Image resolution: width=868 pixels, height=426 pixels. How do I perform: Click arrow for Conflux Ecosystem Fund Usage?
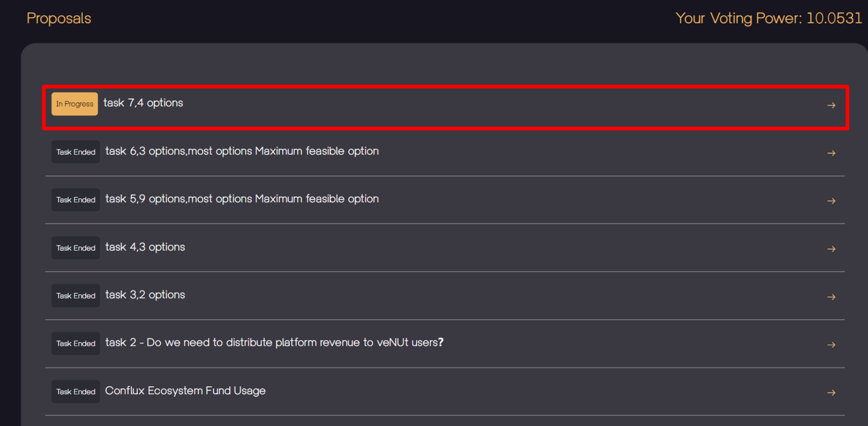coord(831,393)
